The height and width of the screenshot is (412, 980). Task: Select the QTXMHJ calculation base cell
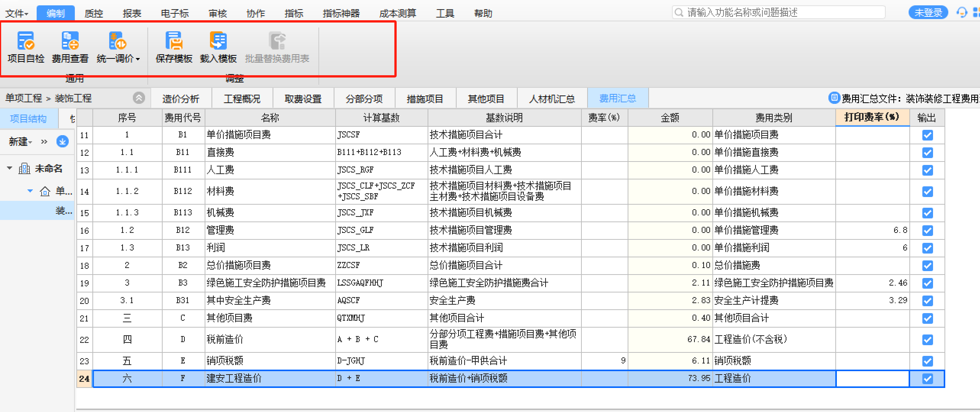tap(381, 318)
